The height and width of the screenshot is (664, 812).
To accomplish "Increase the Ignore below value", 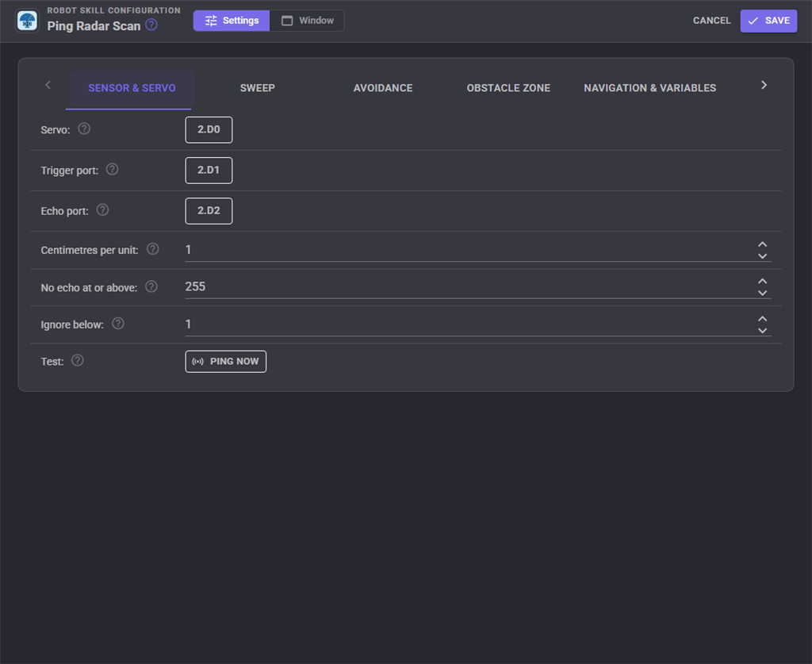I will pos(762,319).
